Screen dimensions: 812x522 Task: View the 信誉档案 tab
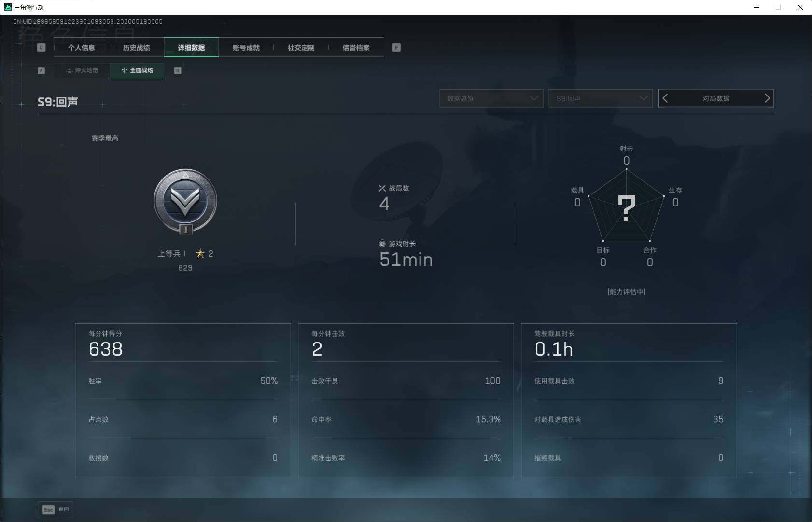coord(356,48)
